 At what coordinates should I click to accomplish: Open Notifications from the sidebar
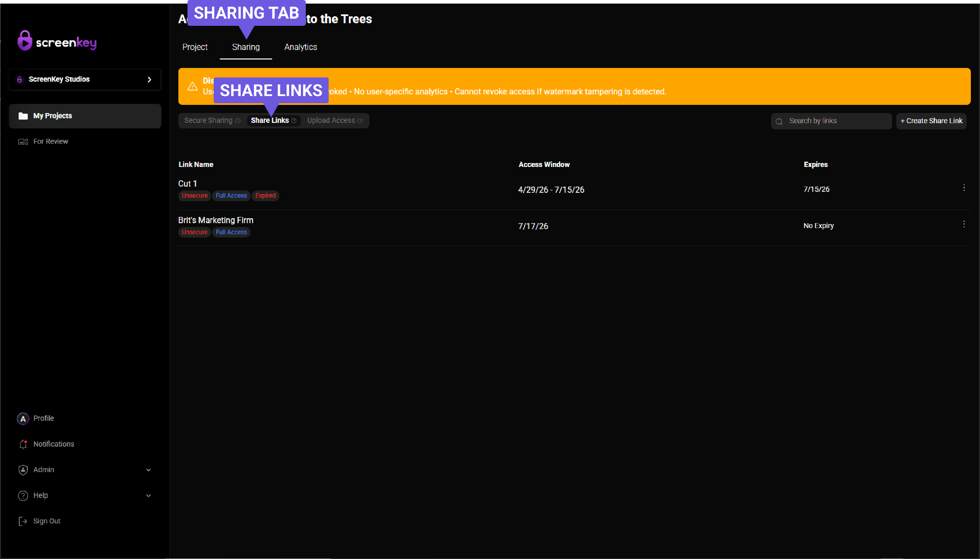(53, 444)
